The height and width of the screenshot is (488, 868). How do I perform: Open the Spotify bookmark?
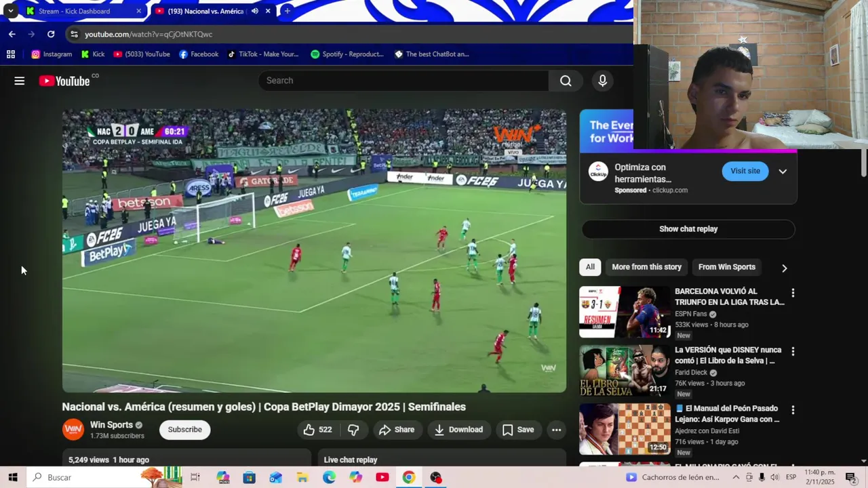pos(347,54)
